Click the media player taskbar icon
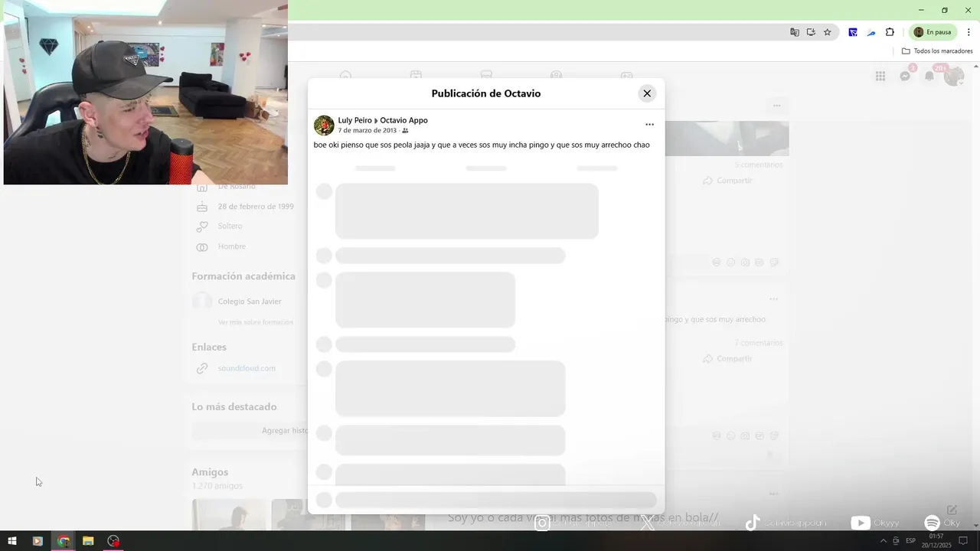This screenshot has height=551, width=980. 37,541
